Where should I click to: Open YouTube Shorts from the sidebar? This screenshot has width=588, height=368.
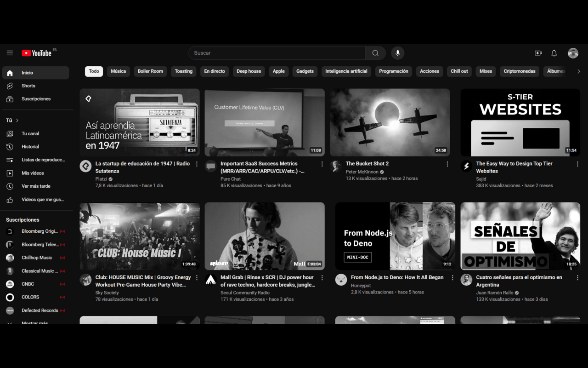pos(28,86)
